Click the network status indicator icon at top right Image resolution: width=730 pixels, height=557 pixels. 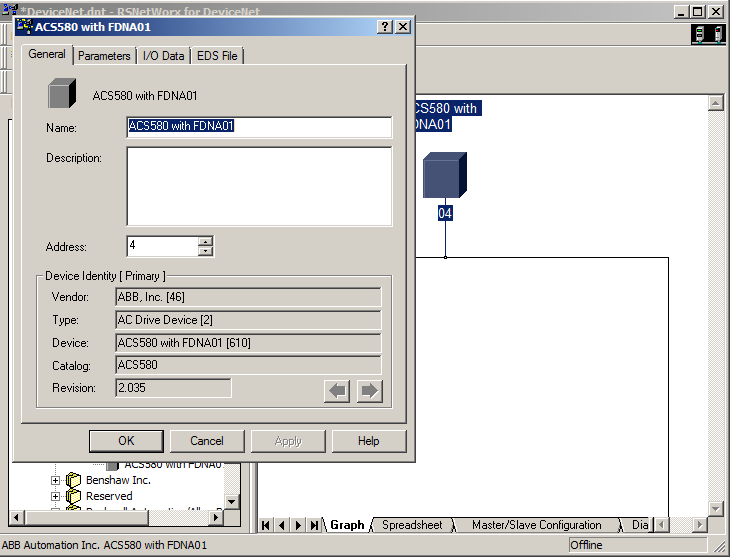708,35
